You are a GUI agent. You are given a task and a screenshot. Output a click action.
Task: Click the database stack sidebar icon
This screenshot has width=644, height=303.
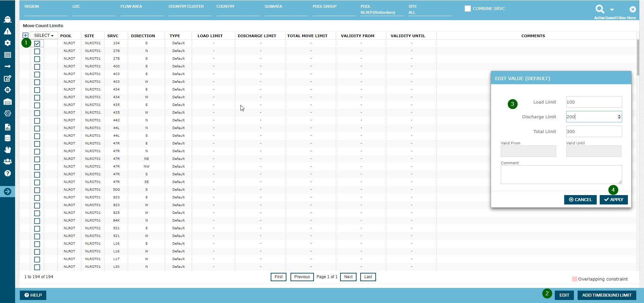7,138
